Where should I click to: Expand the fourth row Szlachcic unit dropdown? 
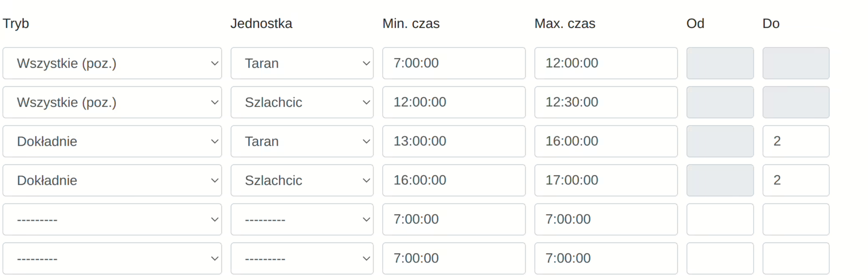(x=302, y=181)
